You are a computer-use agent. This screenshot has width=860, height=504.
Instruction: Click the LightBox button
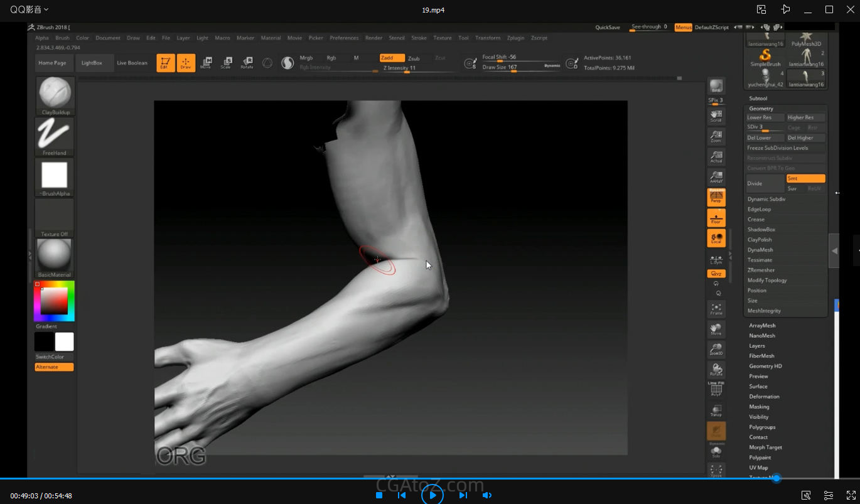(92, 63)
